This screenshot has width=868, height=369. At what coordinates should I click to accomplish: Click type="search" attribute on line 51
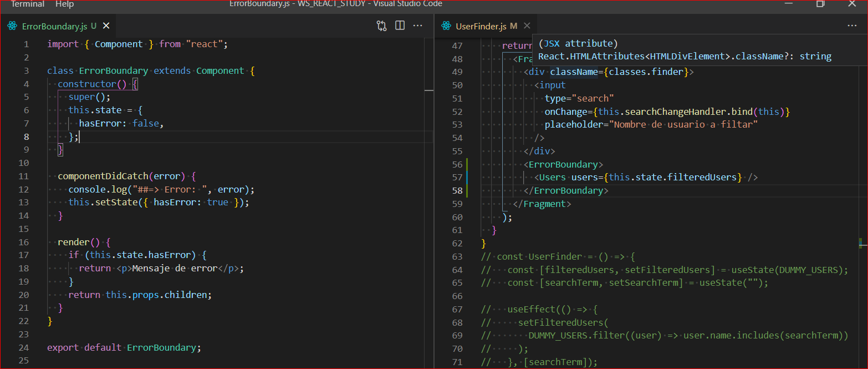579,98
